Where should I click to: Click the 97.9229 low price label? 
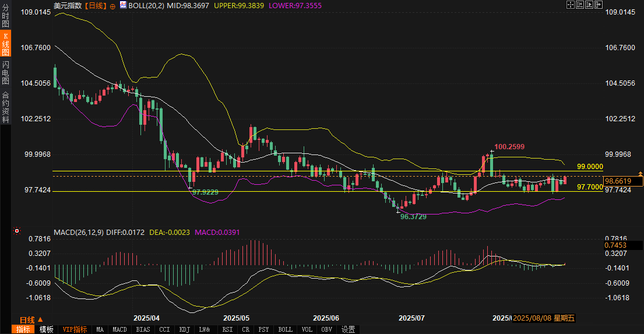coord(205,192)
